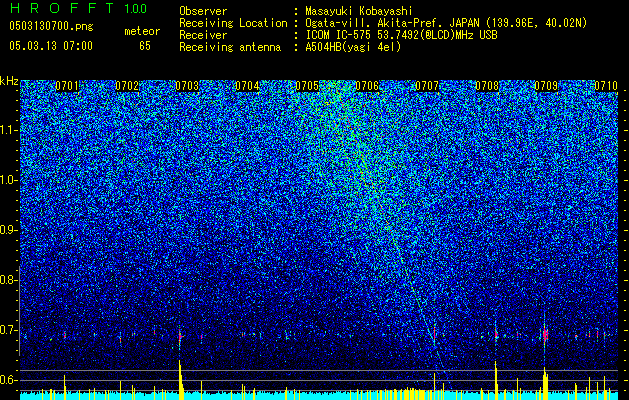This screenshot has height=400, width=629.
Task: Click the Receiving antenna label
Action: click(230, 47)
